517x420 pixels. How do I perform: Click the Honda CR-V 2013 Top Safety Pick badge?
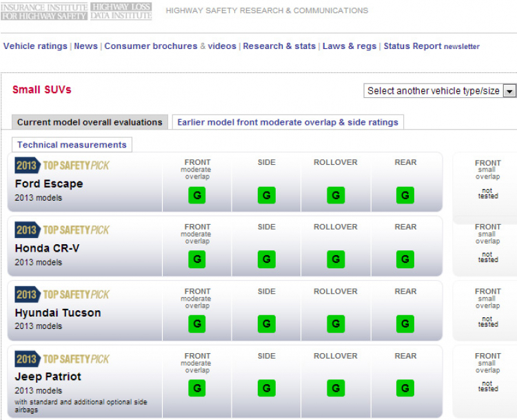(62, 230)
